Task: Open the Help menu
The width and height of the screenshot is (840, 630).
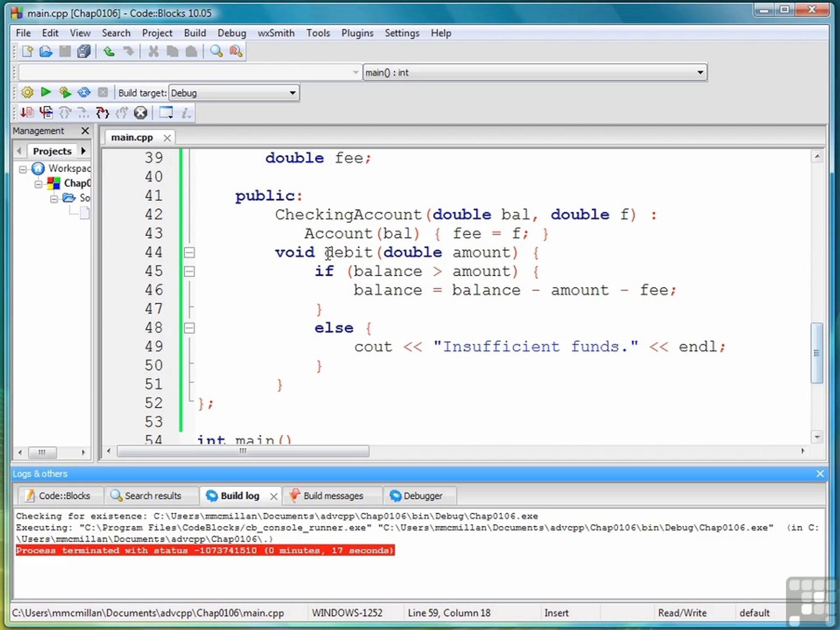Action: 441,33
